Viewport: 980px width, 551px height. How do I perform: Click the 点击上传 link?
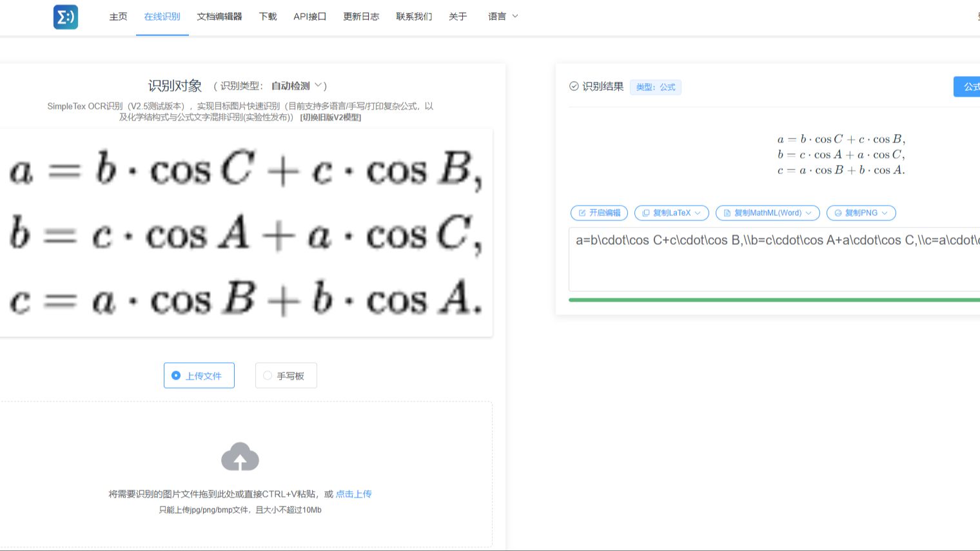coord(353,494)
